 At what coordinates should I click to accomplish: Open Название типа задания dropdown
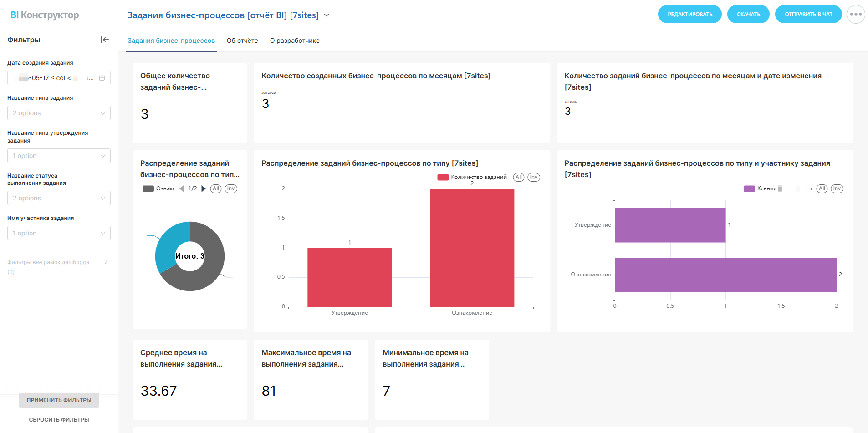tap(59, 113)
